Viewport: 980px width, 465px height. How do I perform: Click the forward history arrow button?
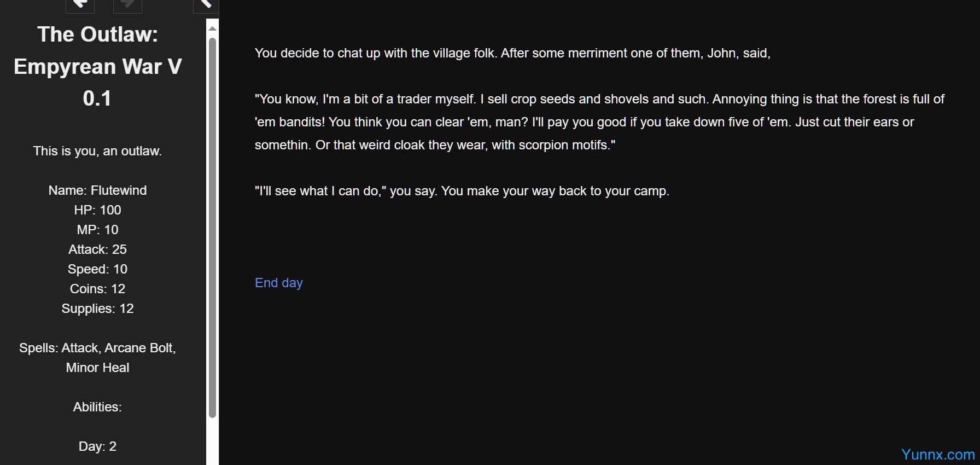click(x=127, y=4)
